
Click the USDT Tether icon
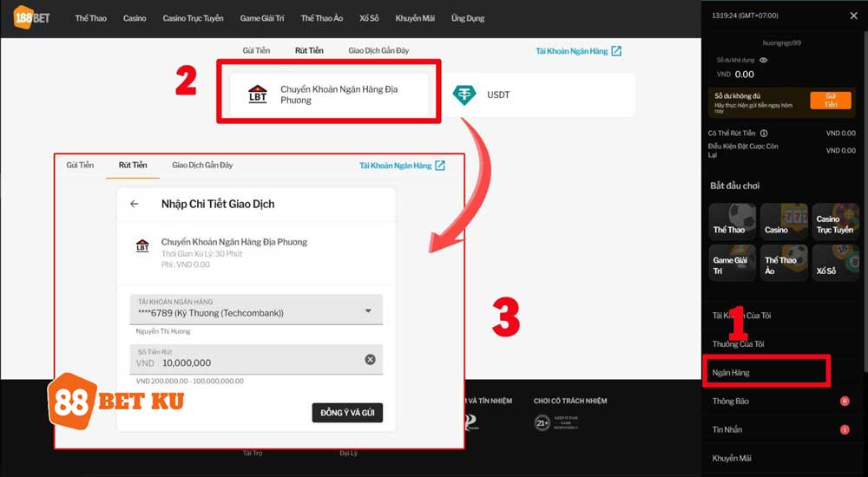pos(464,95)
